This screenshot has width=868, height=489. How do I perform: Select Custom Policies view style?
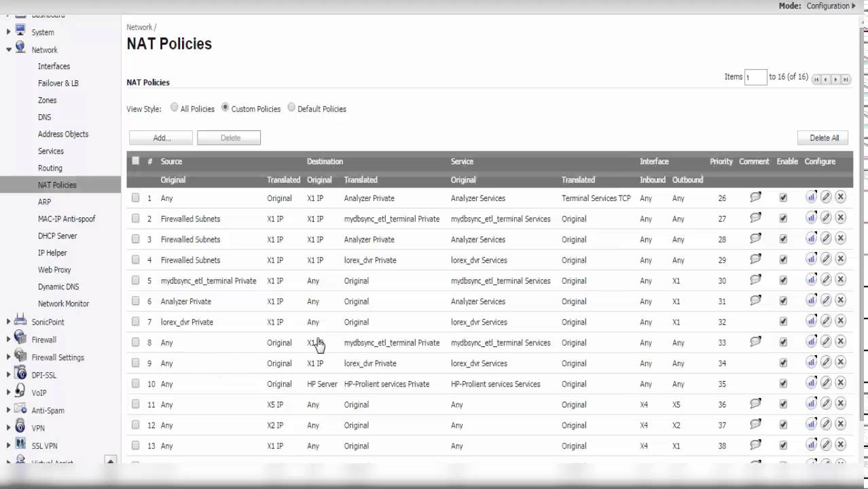225,107
